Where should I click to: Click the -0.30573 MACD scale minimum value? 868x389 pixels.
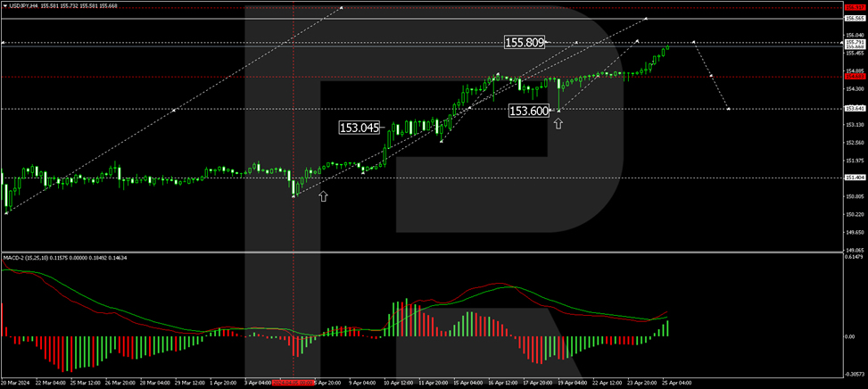click(x=856, y=375)
